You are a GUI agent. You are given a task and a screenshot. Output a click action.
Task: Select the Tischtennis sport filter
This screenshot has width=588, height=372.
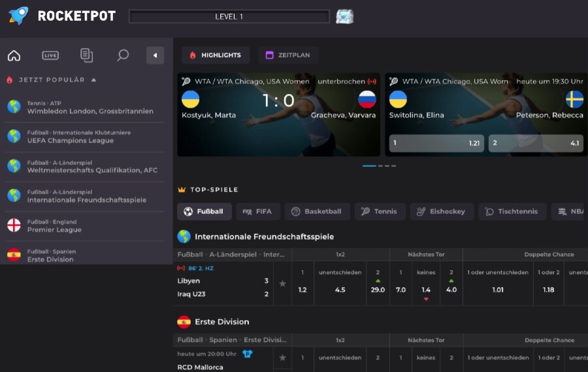[x=512, y=211]
